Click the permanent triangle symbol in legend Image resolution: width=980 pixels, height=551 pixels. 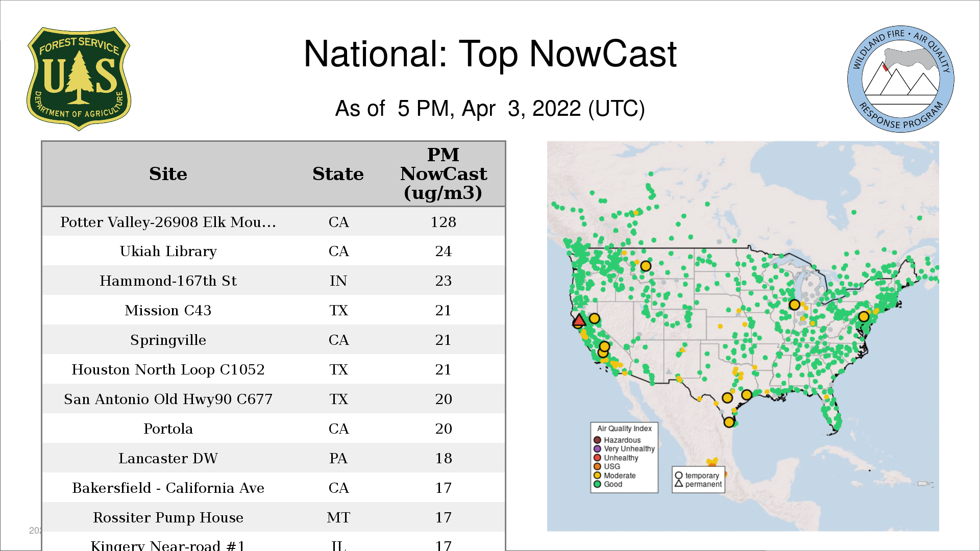coord(679,484)
